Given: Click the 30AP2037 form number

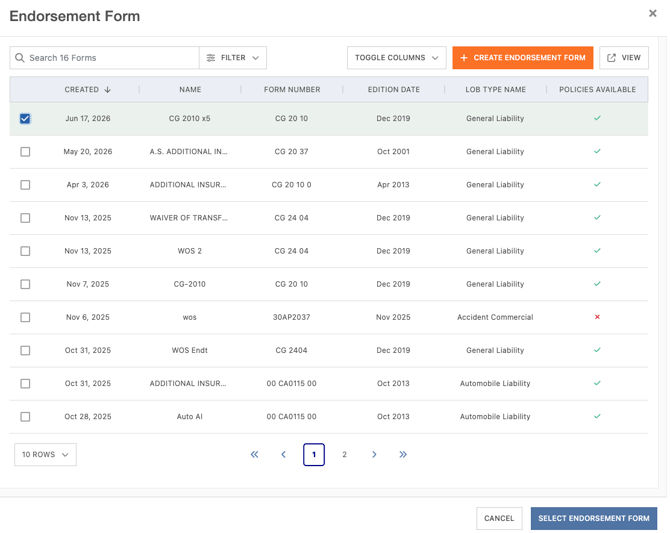Looking at the screenshot, I should point(291,317).
